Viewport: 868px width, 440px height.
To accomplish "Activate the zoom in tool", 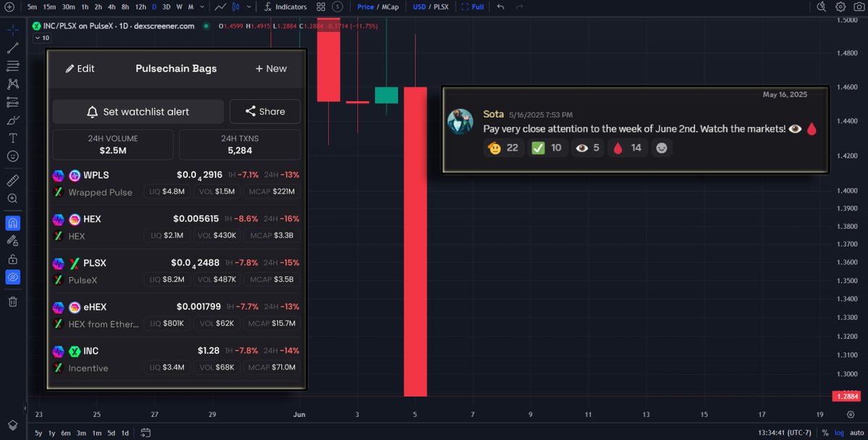I will [x=13, y=198].
